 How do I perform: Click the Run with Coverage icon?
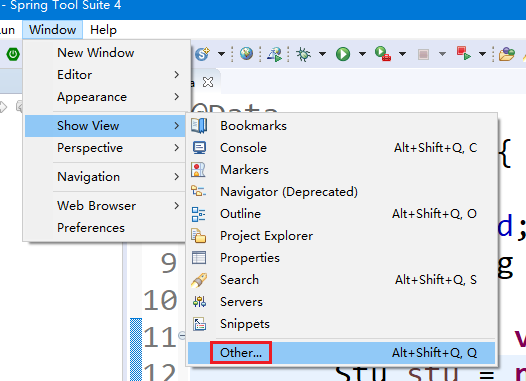(x=383, y=54)
